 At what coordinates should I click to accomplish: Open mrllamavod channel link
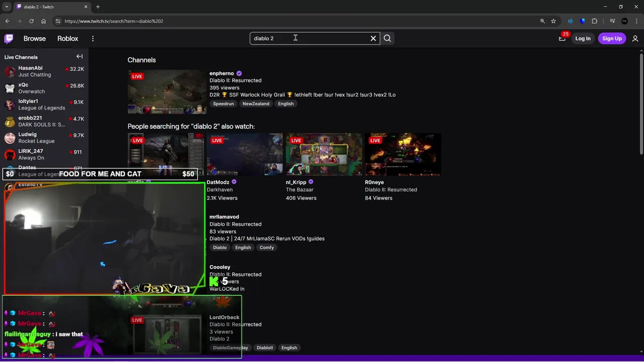224,217
